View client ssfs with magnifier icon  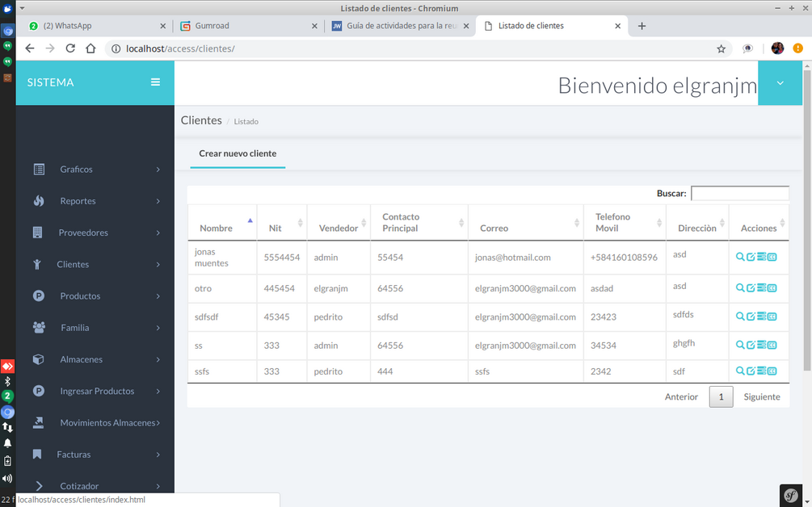[x=740, y=371]
